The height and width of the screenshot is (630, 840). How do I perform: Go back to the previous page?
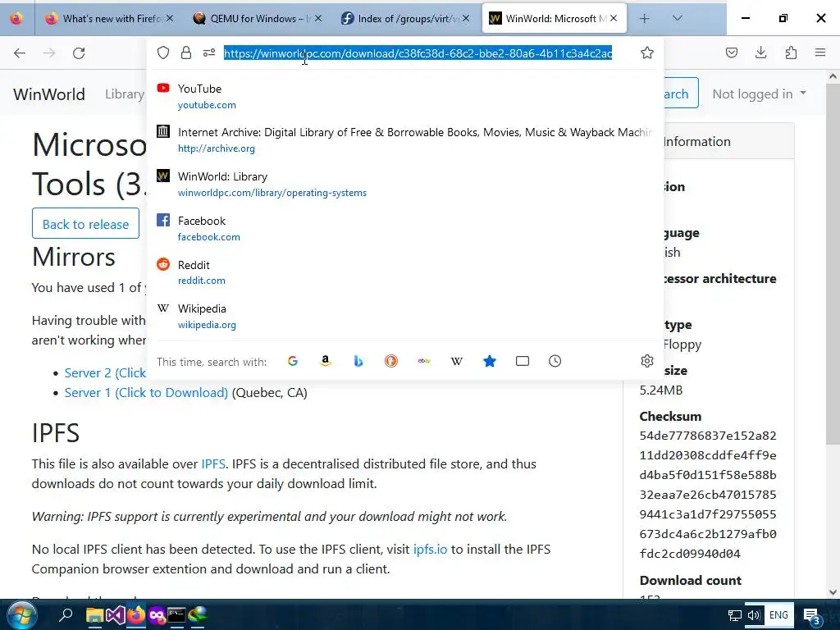[x=20, y=53]
